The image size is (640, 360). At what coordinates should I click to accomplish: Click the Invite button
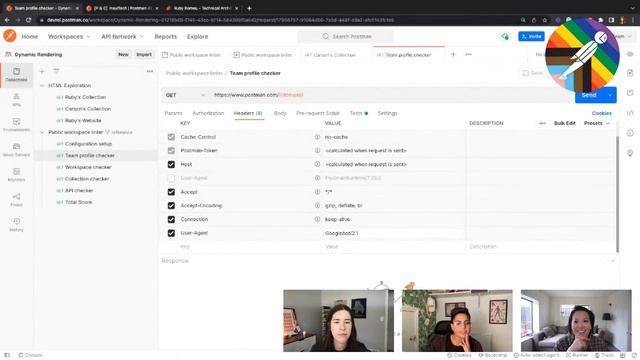pyautogui.click(x=531, y=36)
